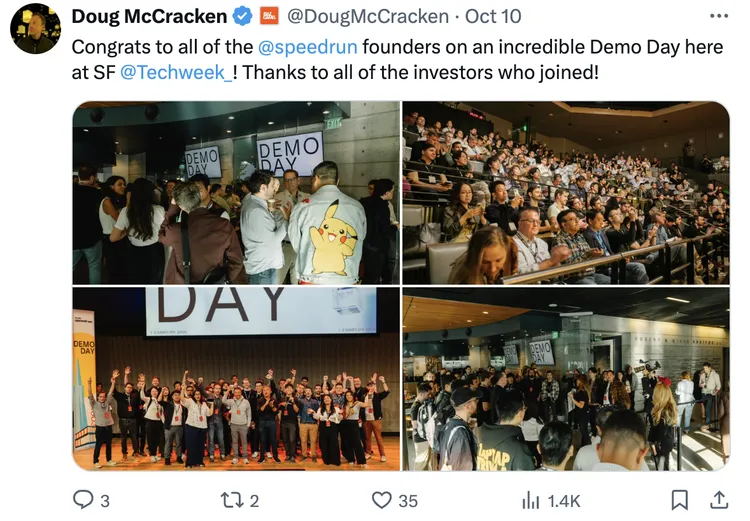Click the Oct 10 timestamp

coord(494,16)
